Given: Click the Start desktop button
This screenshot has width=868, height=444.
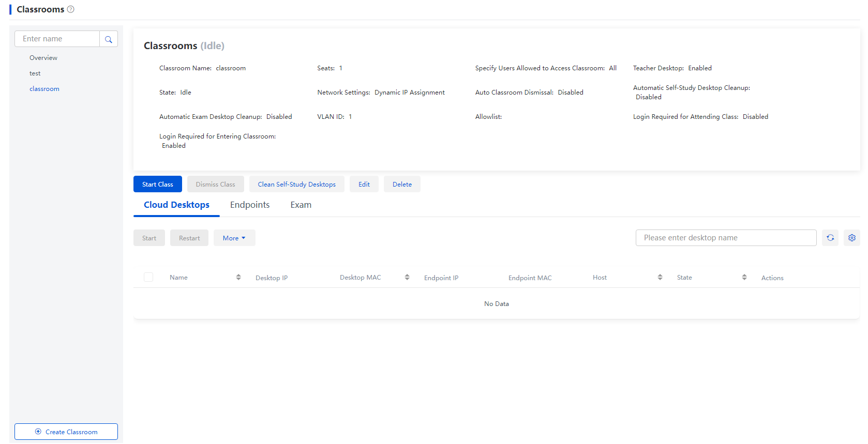Looking at the screenshot, I should (149, 238).
